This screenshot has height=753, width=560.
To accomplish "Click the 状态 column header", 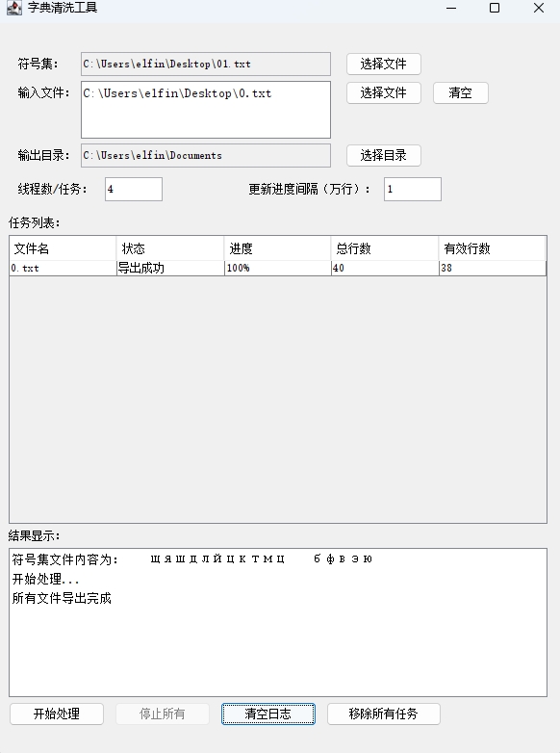I will coord(170,248).
